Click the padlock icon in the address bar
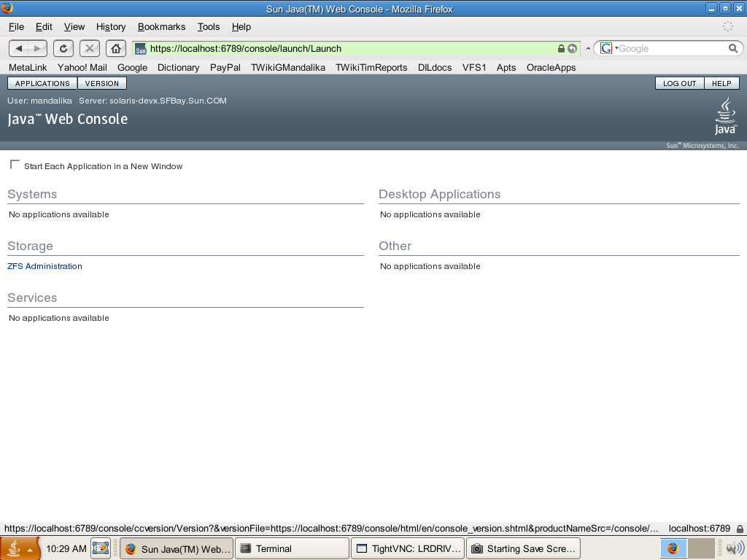This screenshot has height=560, width=747. pos(561,49)
